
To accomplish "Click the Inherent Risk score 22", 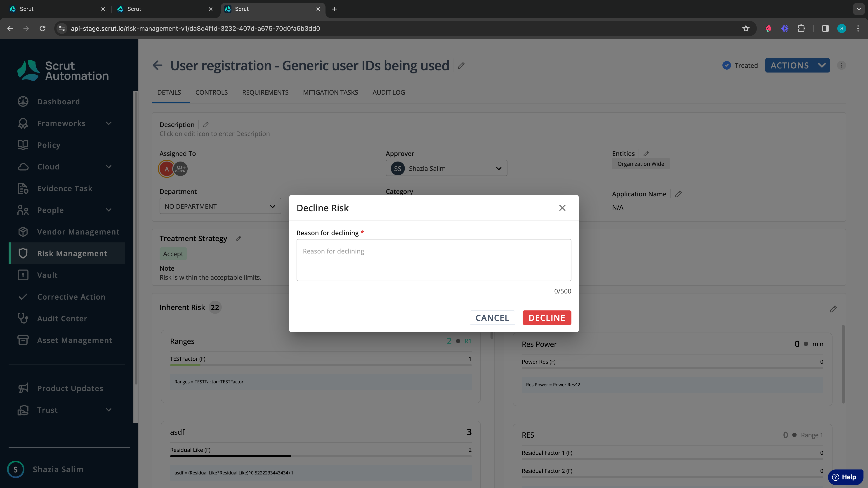I will pos(215,307).
